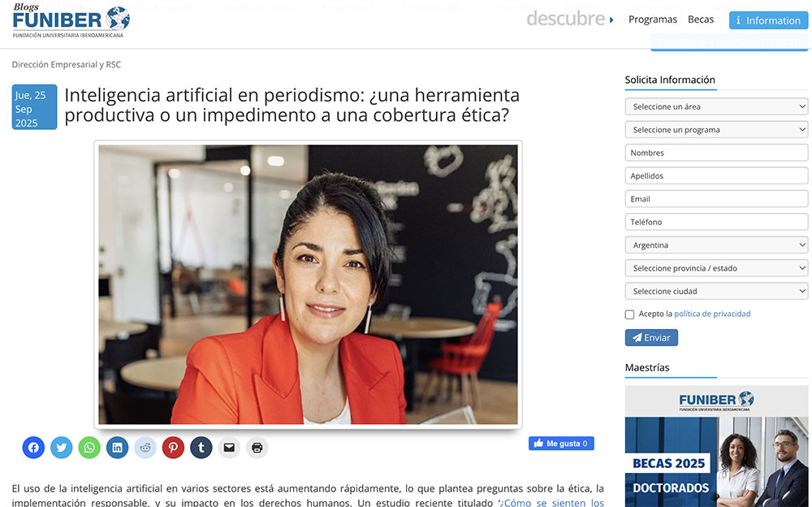812x507 pixels.
Task: Accept the privacy policy checkbox
Action: point(629,314)
